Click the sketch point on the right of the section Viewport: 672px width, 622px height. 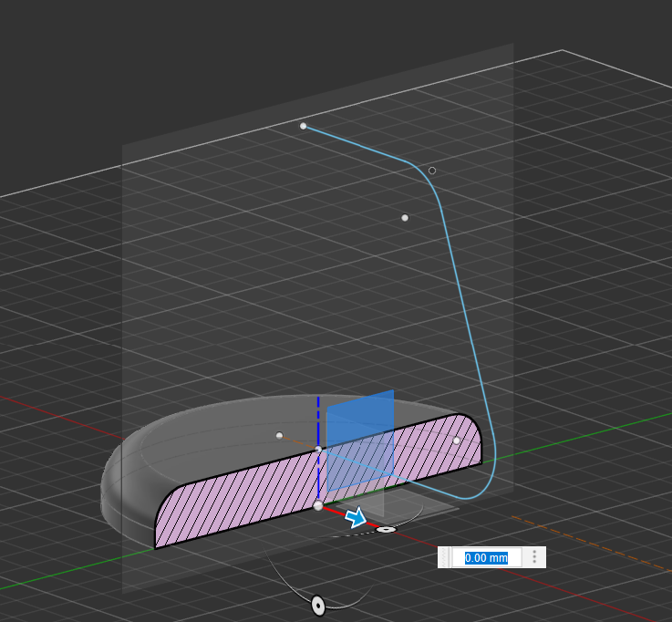[457, 441]
